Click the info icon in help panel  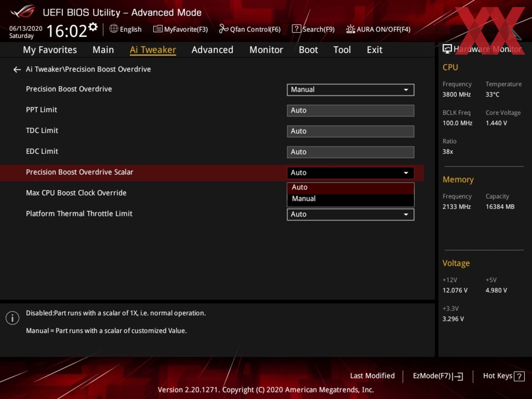coord(13,318)
